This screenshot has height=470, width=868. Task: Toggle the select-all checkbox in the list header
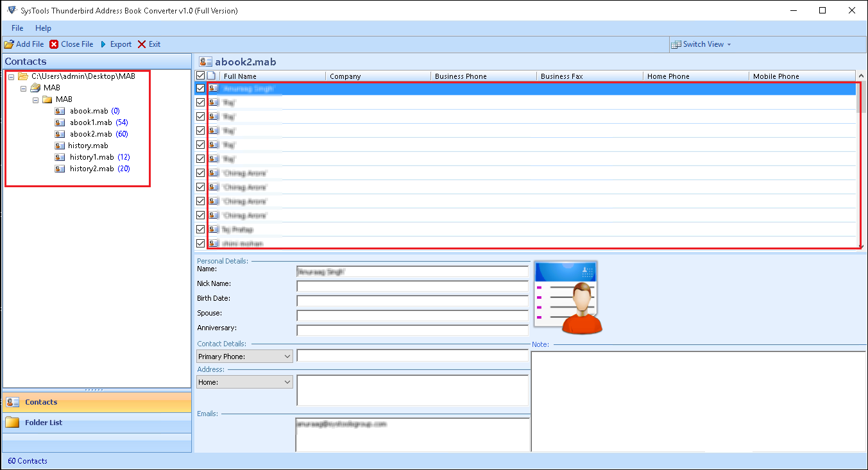point(200,76)
